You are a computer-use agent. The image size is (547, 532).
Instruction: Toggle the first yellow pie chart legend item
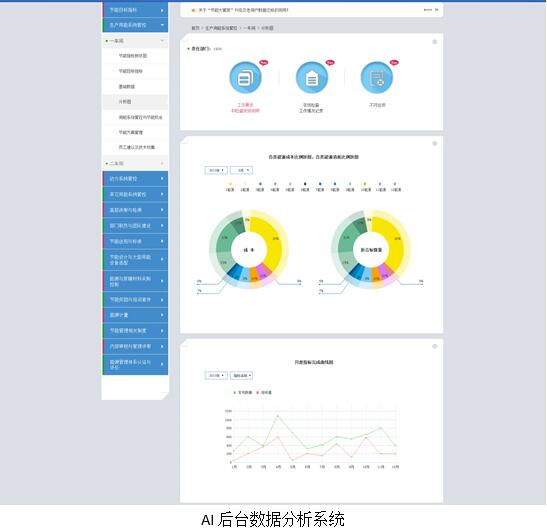(230, 187)
